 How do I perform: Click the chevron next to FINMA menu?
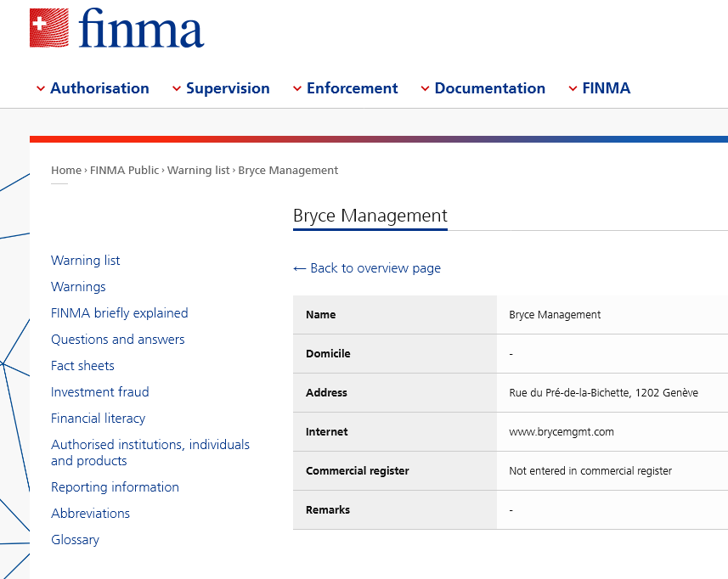coord(573,88)
